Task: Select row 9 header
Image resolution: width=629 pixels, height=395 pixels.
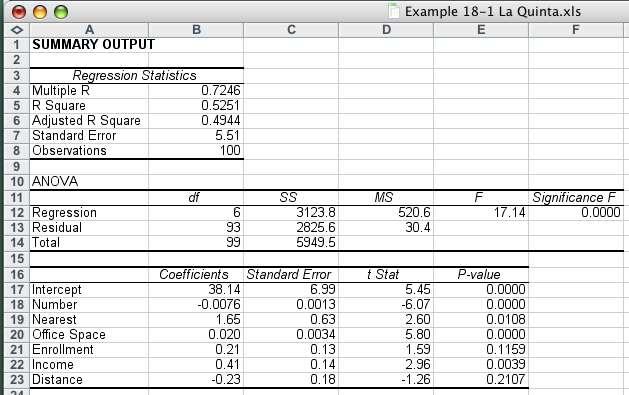Action: pos(16,166)
